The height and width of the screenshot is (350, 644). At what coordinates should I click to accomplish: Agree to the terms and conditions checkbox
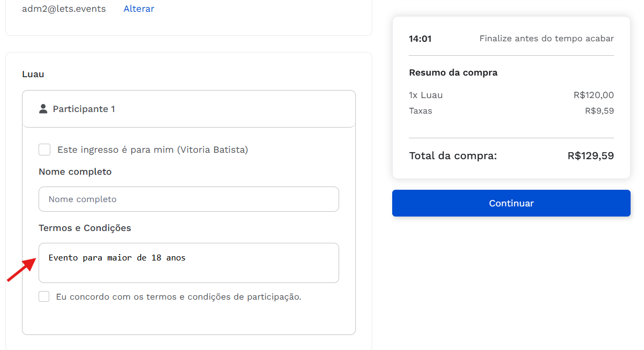44,296
